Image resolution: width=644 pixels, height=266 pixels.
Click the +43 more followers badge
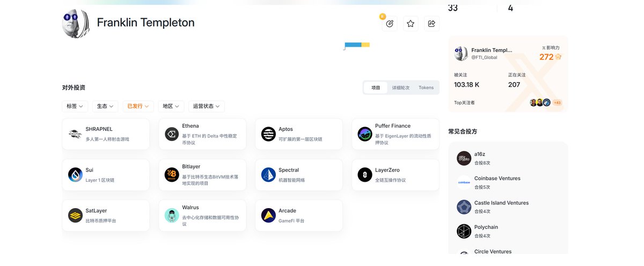click(557, 102)
